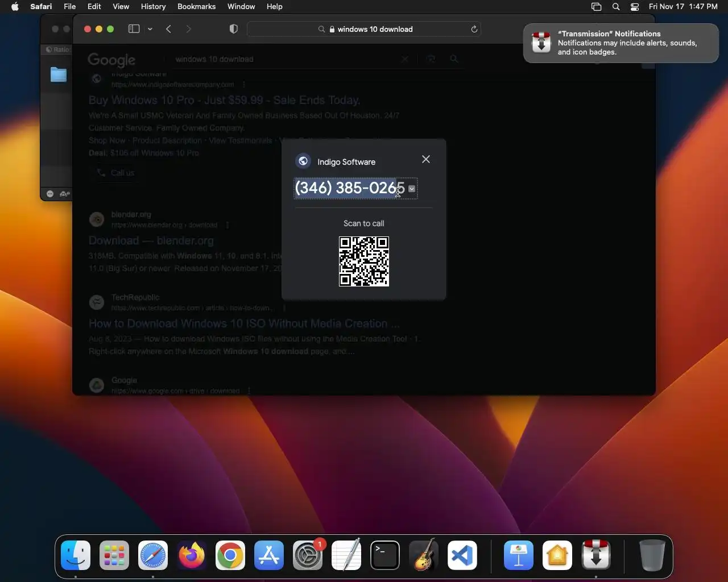Open Keynote from the Dock
Viewport: 728px width, 582px height.
(519, 555)
